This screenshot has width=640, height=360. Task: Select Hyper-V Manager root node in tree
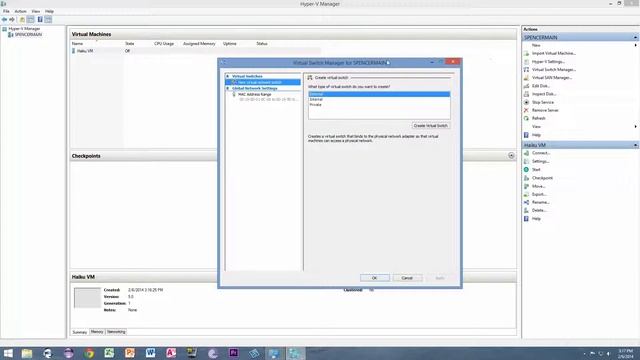coord(24,29)
